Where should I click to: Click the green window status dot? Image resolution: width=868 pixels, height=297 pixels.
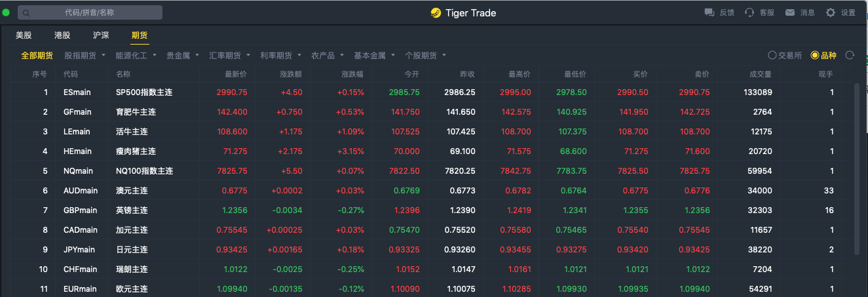click(7, 12)
